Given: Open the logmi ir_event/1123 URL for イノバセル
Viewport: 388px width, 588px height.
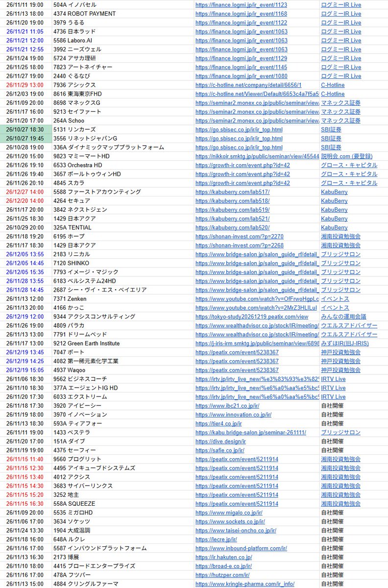Looking at the screenshot, I should [241, 5].
